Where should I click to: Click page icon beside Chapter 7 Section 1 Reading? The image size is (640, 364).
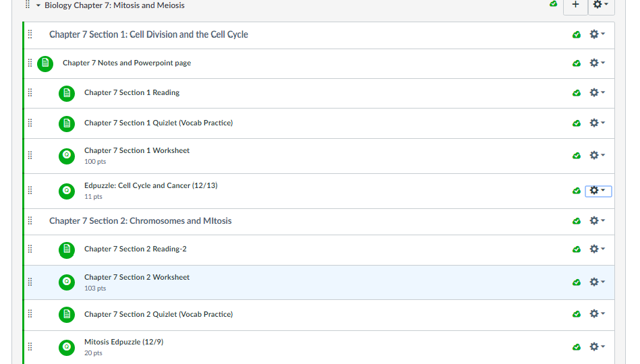pyautogui.click(x=67, y=93)
